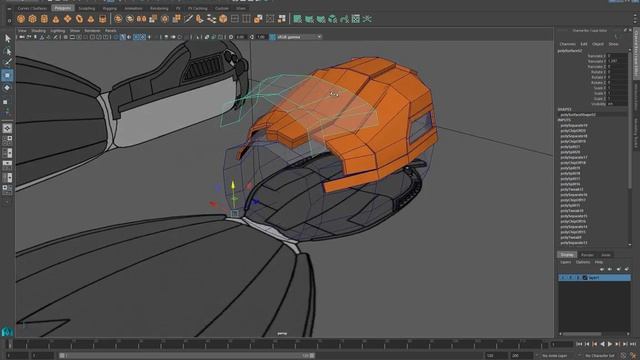Toggle the color management sRGB icon
The height and width of the screenshot is (360, 640).
click(x=272, y=37)
